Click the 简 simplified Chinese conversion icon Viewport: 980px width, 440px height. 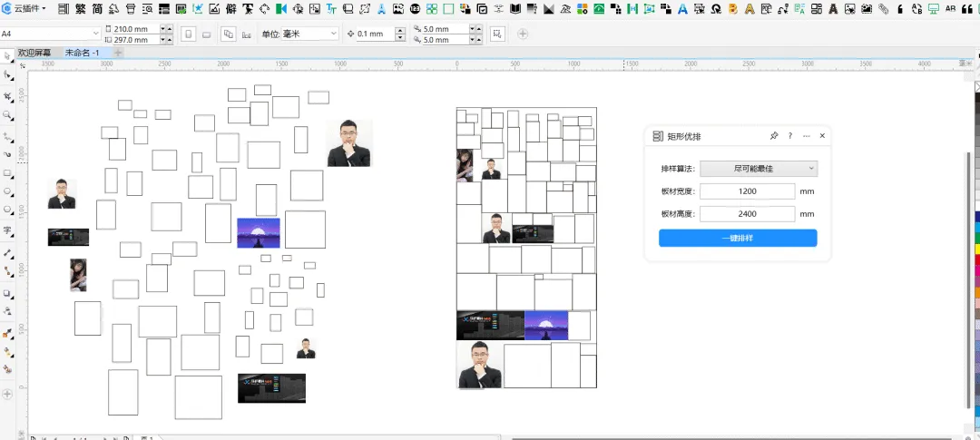[97, 9]
